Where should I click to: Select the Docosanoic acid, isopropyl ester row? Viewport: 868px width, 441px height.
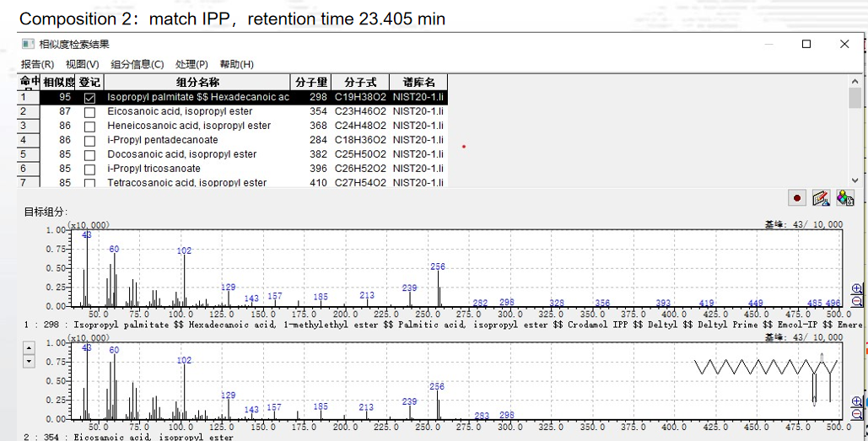pos(233,154)
